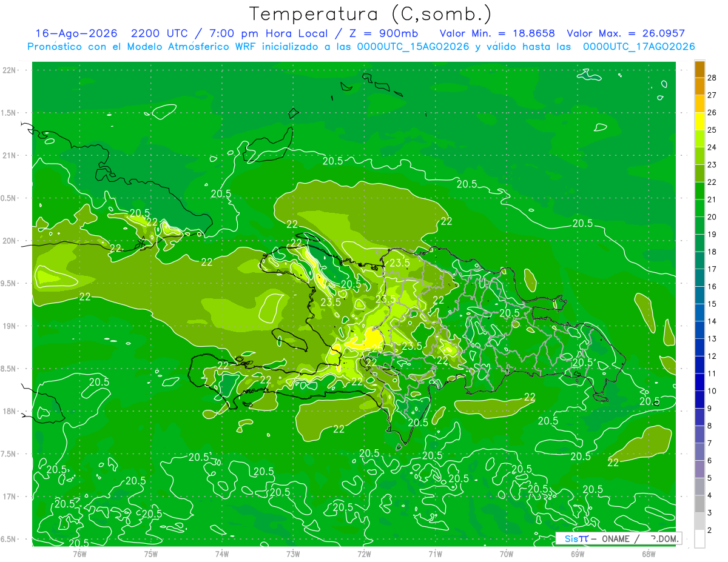Image resolution: width=728 pixels, height=562 pixels.
Task: Click color bar label "21"
Action: [x=712, y=199]
